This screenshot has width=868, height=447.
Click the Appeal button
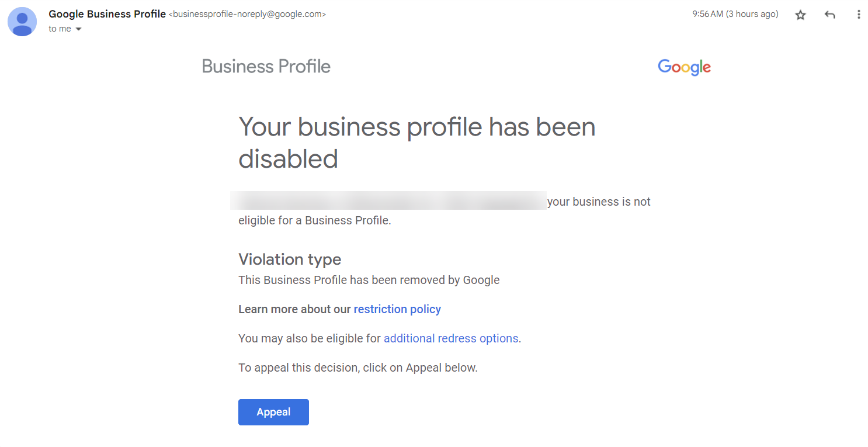click(273, 412)
